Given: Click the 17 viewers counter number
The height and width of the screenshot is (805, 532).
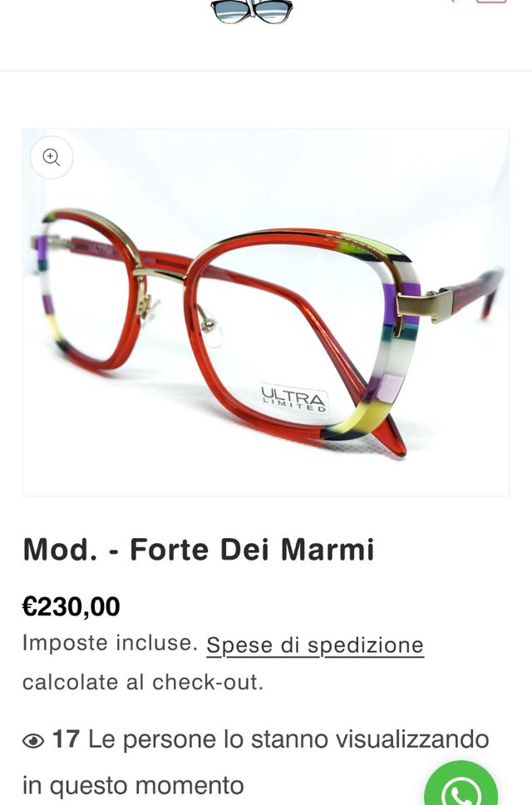Looking at the screenshot, I should [66, 740].
